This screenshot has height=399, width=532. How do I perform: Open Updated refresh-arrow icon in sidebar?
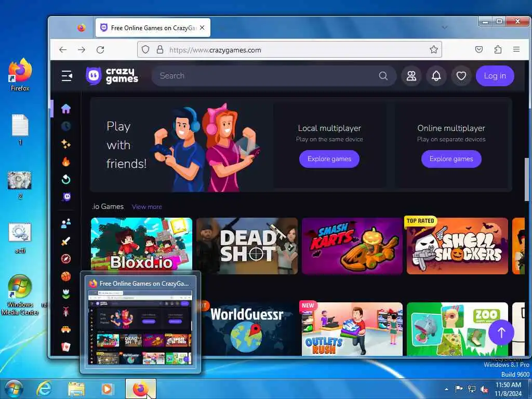tap(66, 179)
